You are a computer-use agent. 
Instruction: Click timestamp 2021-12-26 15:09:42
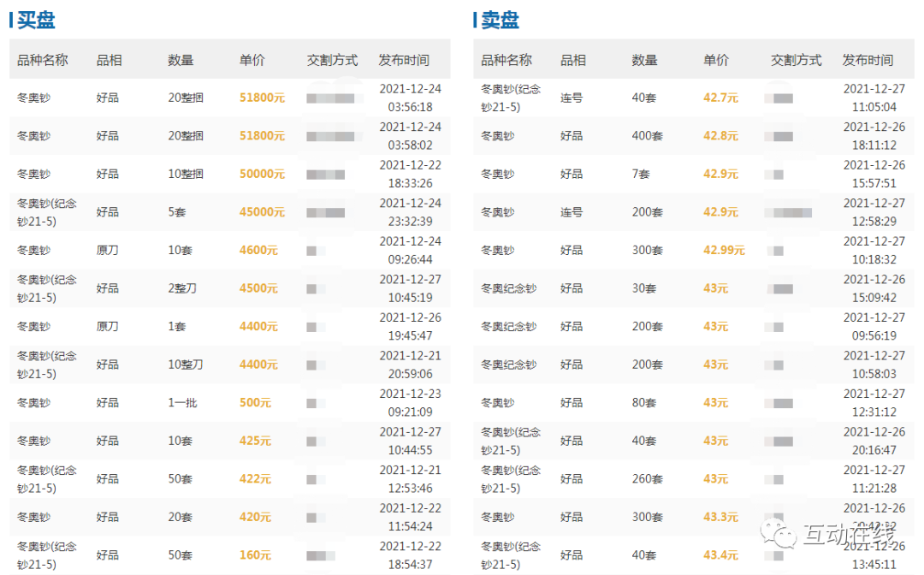[874, 288]
